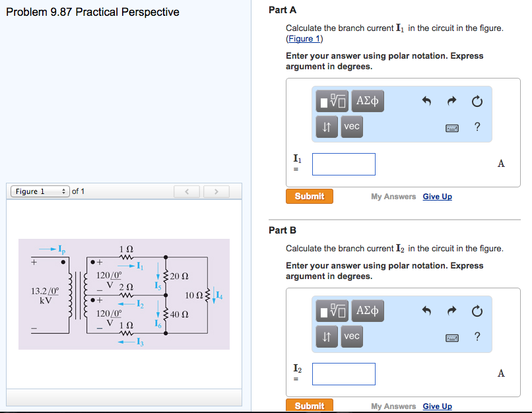Screen dimensions: 532x413
Task: Undo the entry in Part B equation editor
Action: [x=426, y=311]
